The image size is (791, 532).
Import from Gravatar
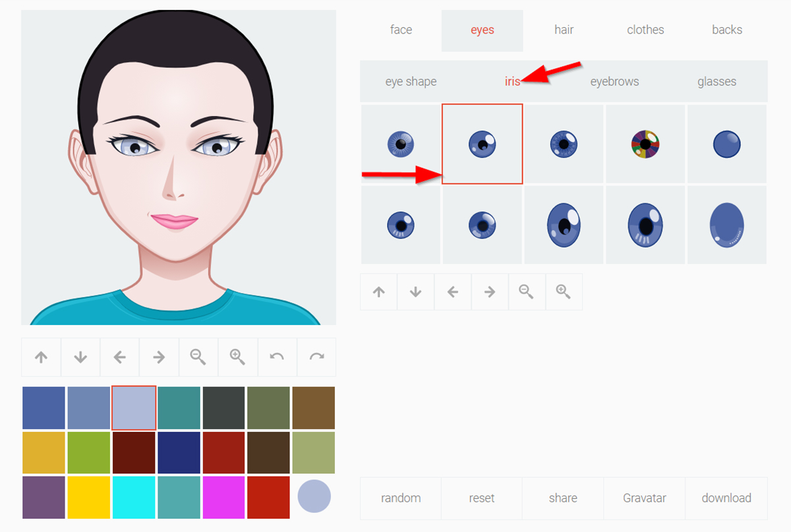pos(644,498)
